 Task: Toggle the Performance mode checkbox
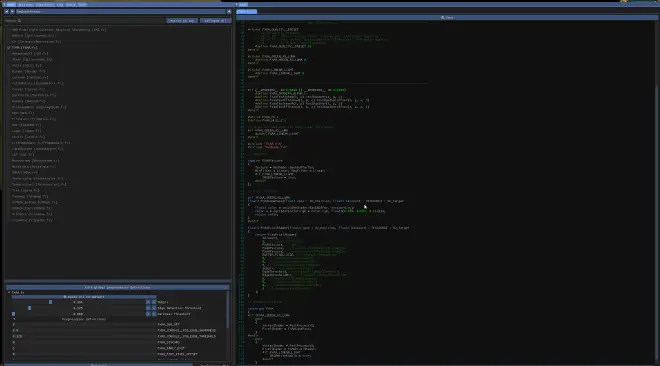(x=197, y=364)
